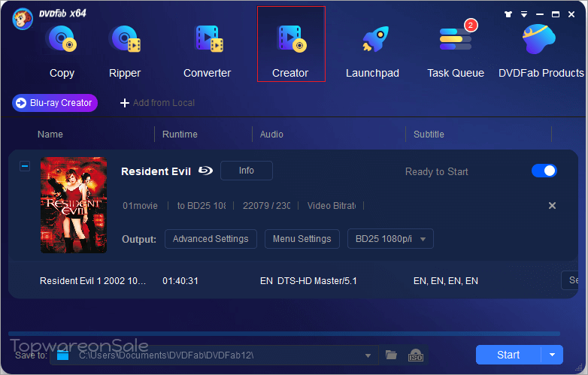Viewport: 588px width, 375px height.
Task: Open DVDFab Products page
Action: (x=541, y=52)
